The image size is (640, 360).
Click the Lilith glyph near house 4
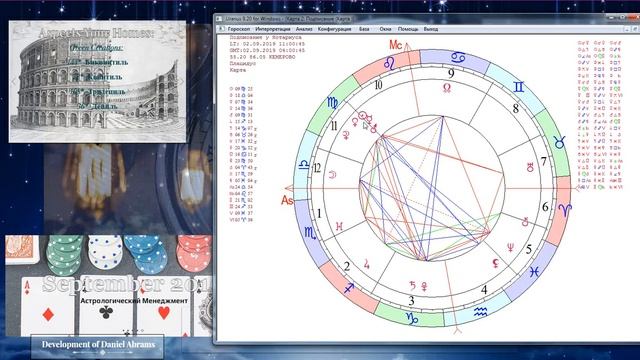click(496, 264)
